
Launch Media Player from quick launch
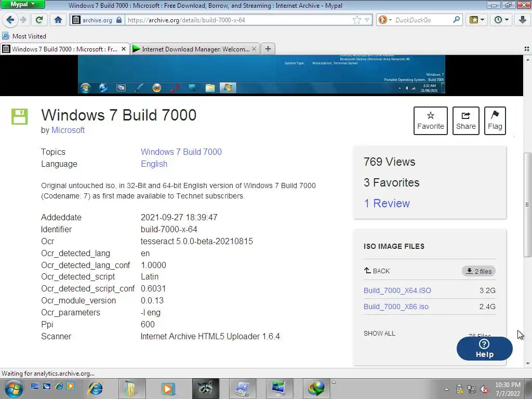71,386
